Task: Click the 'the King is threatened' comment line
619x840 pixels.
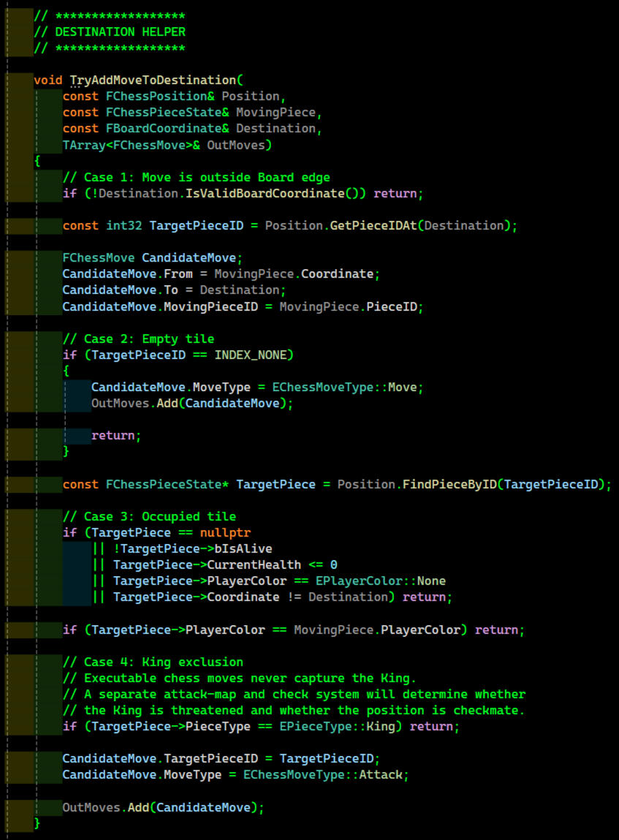Action: coord(294,711)
